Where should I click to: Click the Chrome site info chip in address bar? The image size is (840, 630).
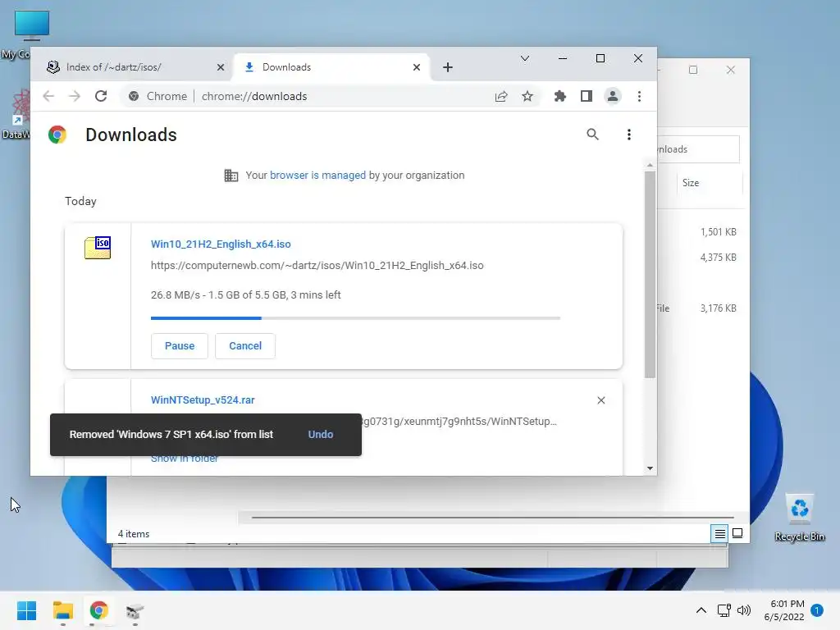pyautogui.click(x=158, y=97)
